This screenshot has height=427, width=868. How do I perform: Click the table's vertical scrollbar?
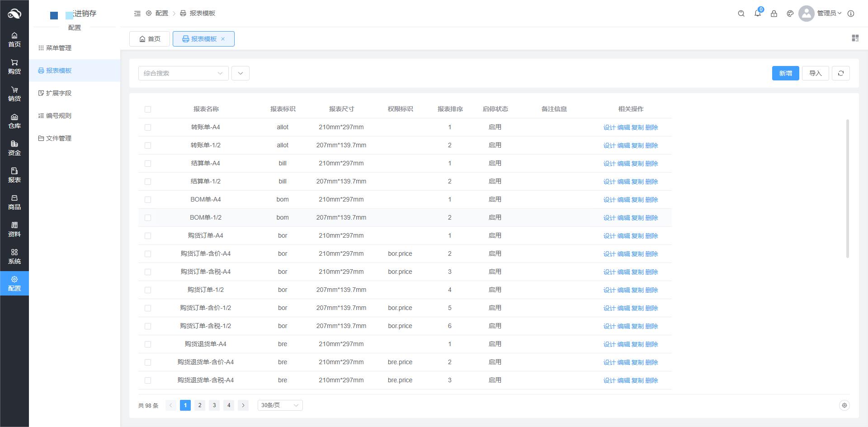[847, 189]
